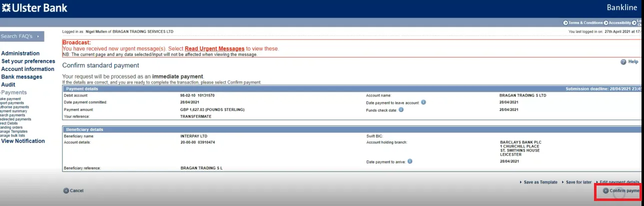
Task: Click account name BRAGAN TRADING S LTD
Action: click(523, 95)
